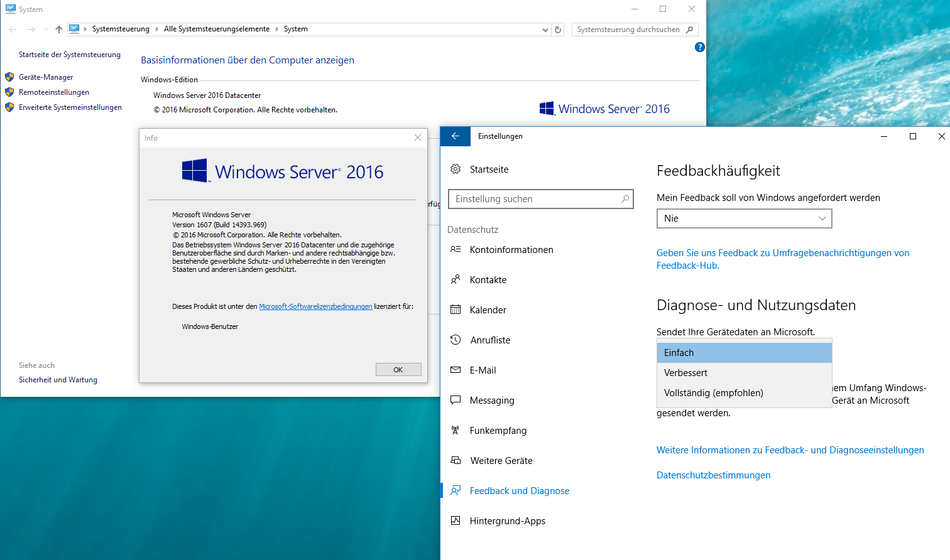Click the computer icon in the address bar
This screenshot has height=560, width=950.
tap(74, 29)
